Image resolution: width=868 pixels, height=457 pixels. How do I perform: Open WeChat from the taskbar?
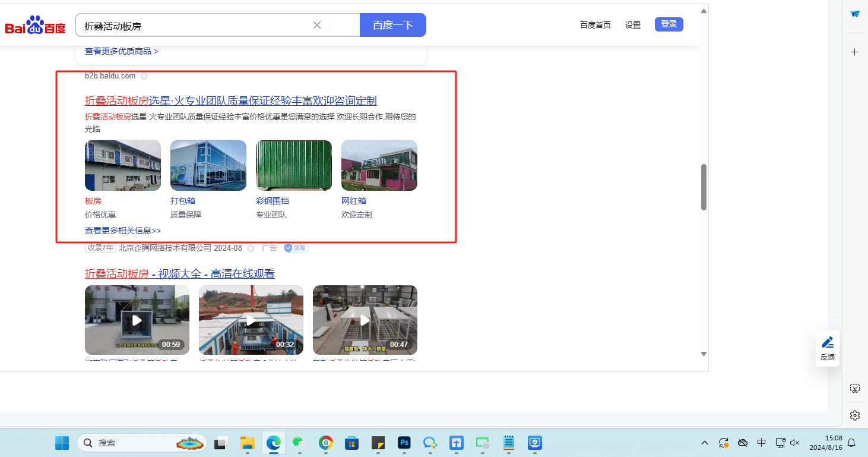pos(299,443)
